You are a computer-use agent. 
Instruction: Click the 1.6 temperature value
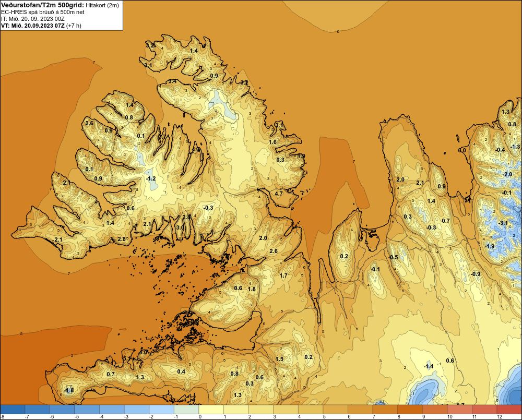tap(272, 142)
